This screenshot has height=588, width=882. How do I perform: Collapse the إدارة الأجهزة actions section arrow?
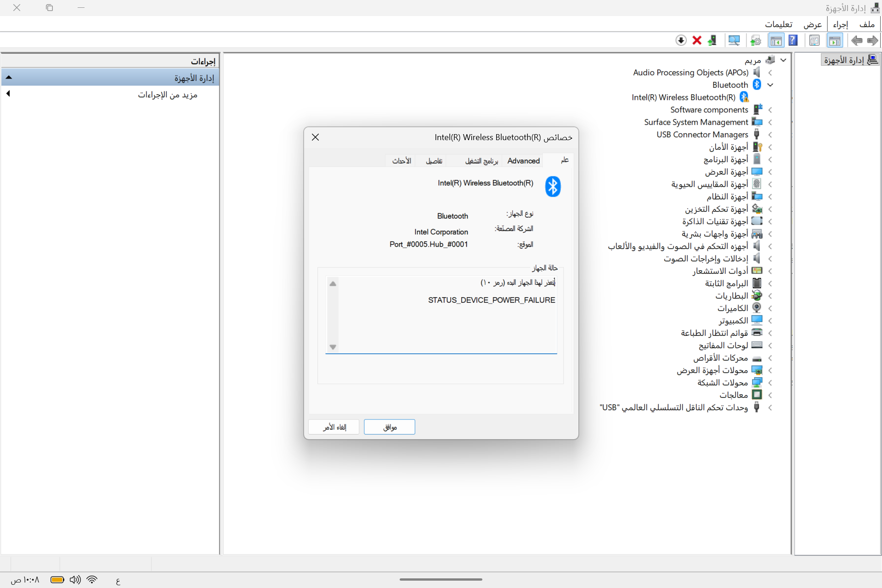click(x=9, y=78)
